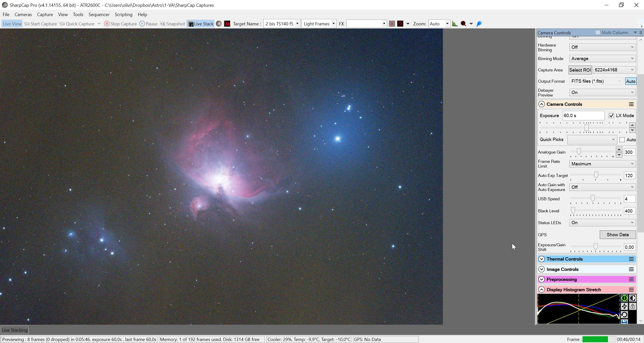Open the Light Frames frame type dropdown

(x=319, y=24)
